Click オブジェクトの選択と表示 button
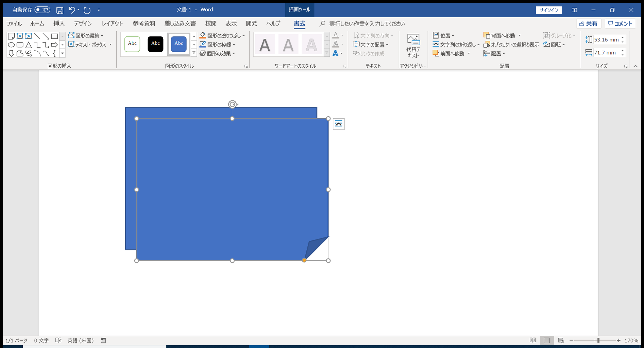 click(511, 45)
